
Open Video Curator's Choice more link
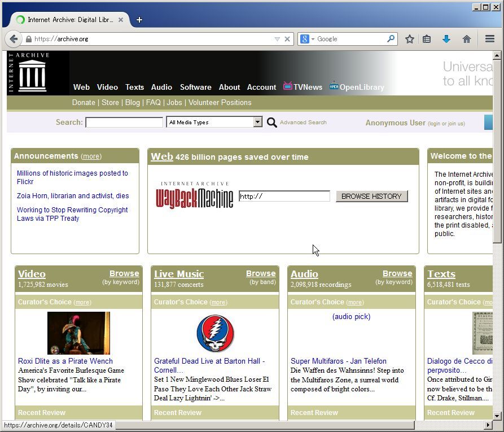coord(82,302)
